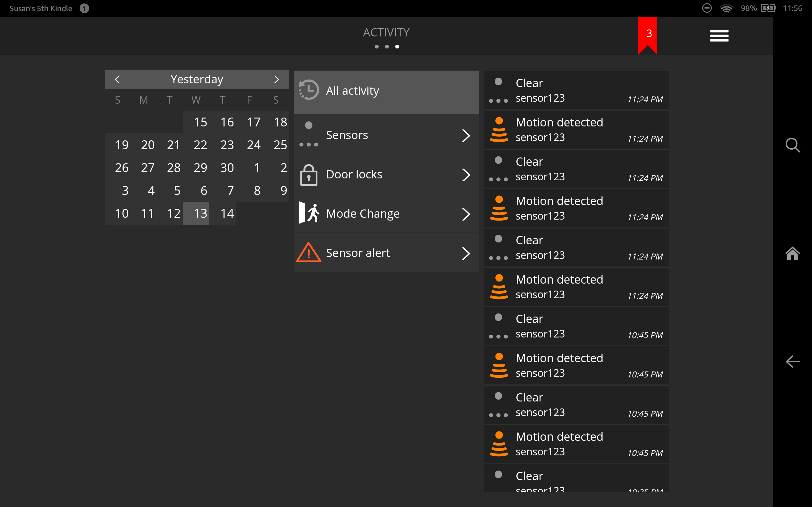Expand the Sensor alert chevron
Image resolution: width=812 pixels, height=507 pixels.
[x=466, y=253]
